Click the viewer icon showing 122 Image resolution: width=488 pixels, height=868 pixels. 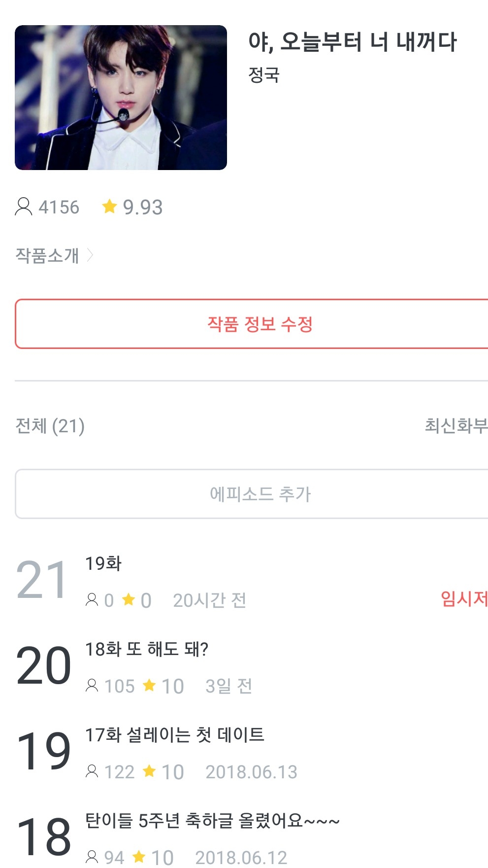click(x=92, y=771)
